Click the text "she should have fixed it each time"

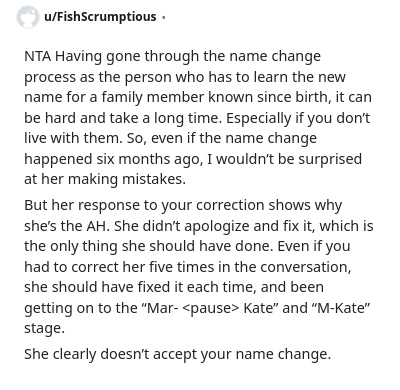[x=140, y=287]
